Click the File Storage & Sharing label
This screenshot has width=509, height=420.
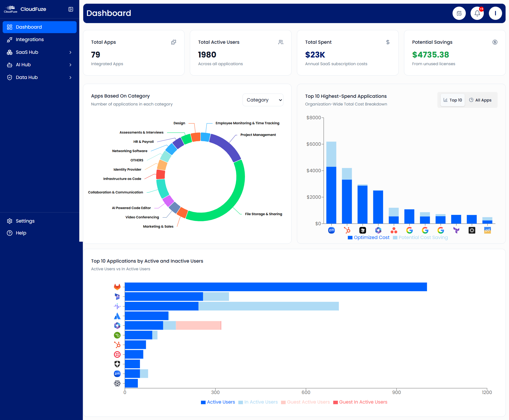(x=264, y=214)
